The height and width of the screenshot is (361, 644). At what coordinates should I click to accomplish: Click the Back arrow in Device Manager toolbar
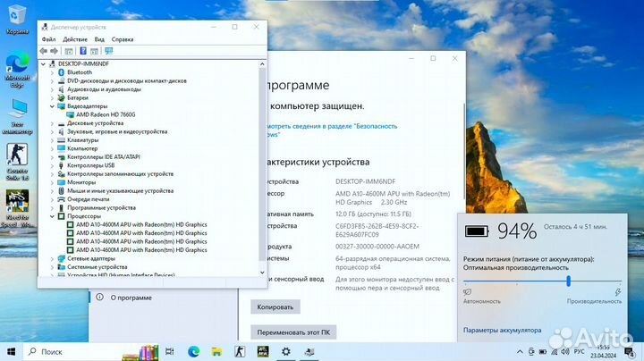(x=44, y=51)
